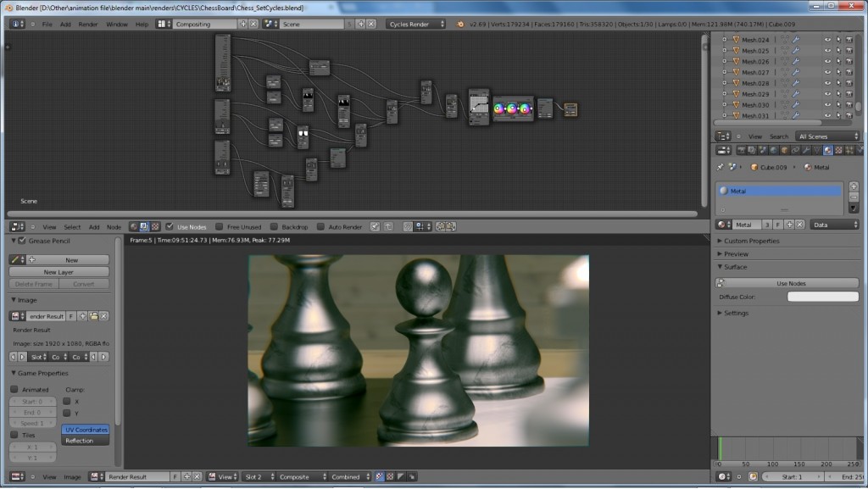Open the File menu

tap(47, 24)
